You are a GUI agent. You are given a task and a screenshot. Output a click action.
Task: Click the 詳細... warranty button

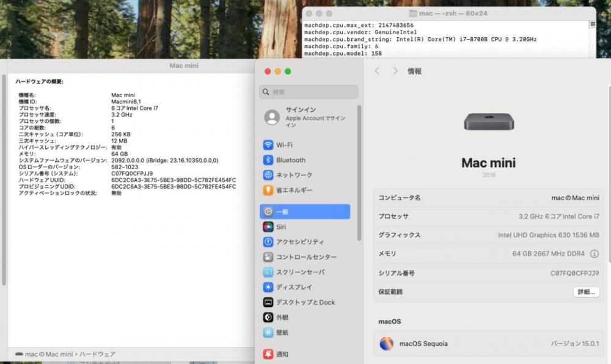tap(586, 292)
